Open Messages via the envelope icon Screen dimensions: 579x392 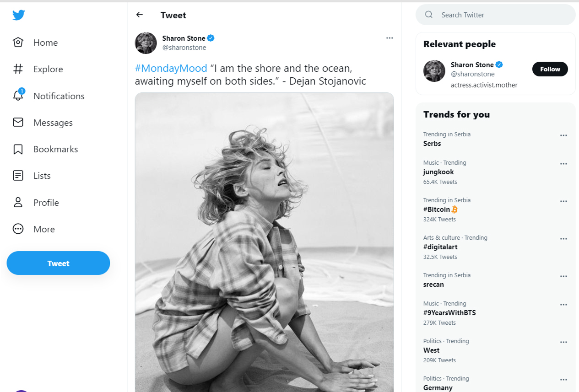click(18, 123)
